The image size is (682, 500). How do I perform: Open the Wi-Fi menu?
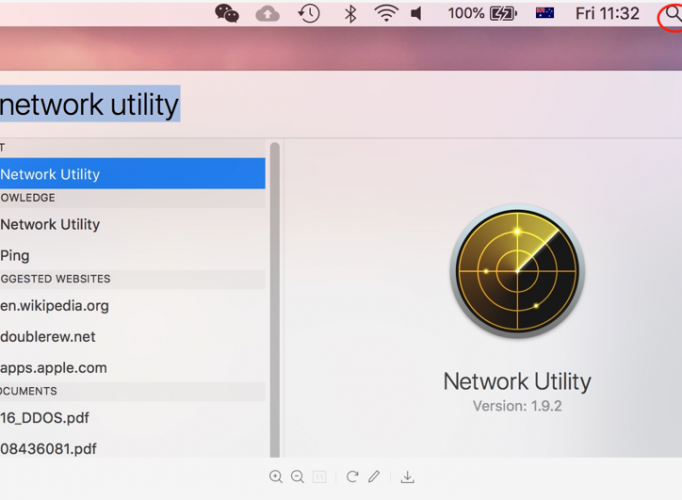tap(386, 13)
